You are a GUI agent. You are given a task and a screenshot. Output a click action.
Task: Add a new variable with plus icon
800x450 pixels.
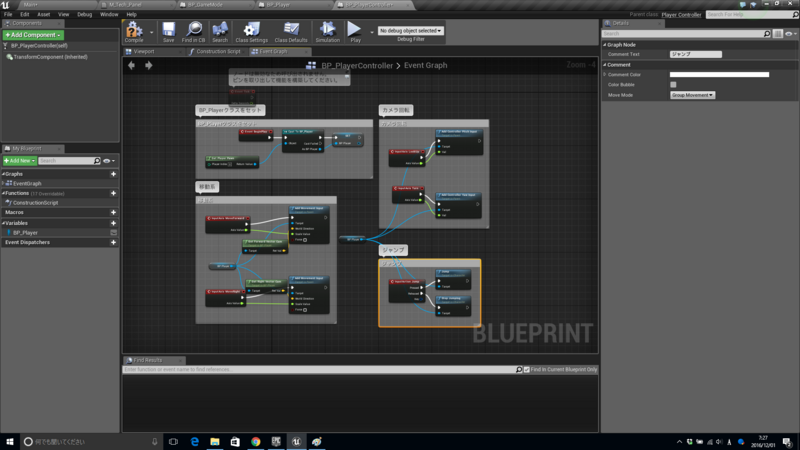[x=113, y=223]
